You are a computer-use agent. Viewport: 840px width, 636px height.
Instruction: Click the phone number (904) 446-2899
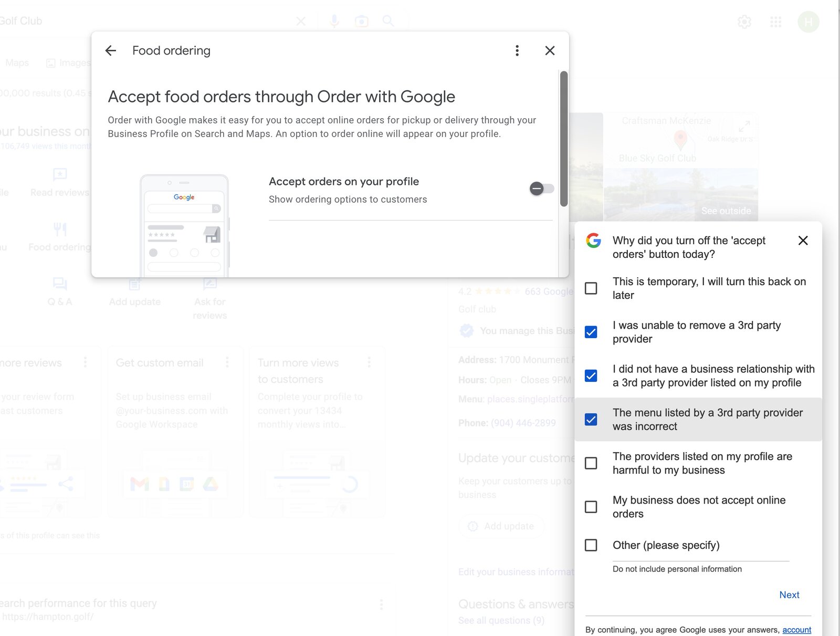pyautogui.click(x=523, y=423)
